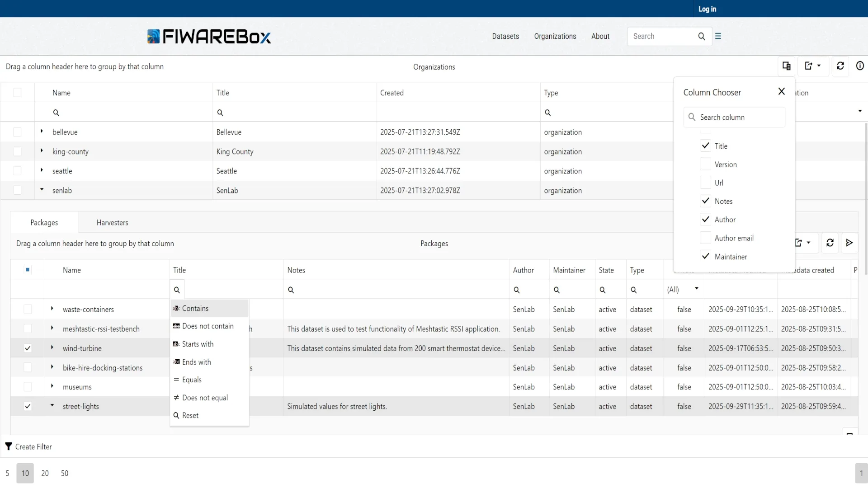Screen dimensions: 868x488
Task: Open the Type filter (All) dropdown
Action: [x=683, y=289]
